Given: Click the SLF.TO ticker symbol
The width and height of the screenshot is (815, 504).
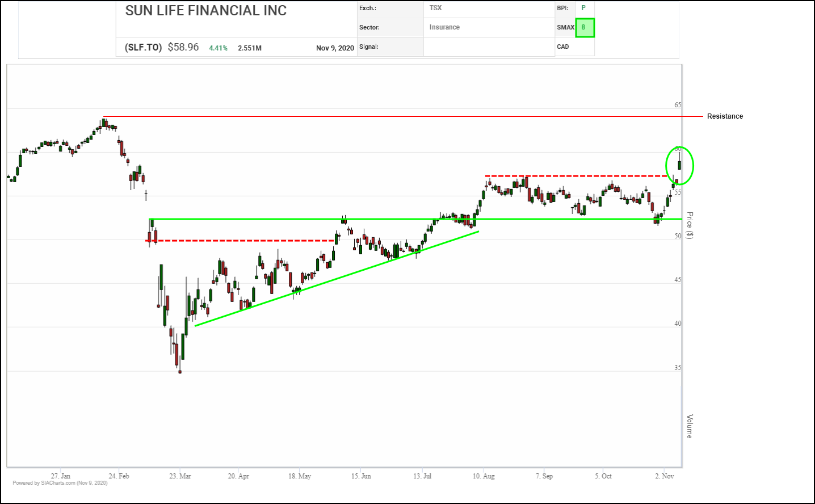Looking at the screenshot, I should (143, 48).
